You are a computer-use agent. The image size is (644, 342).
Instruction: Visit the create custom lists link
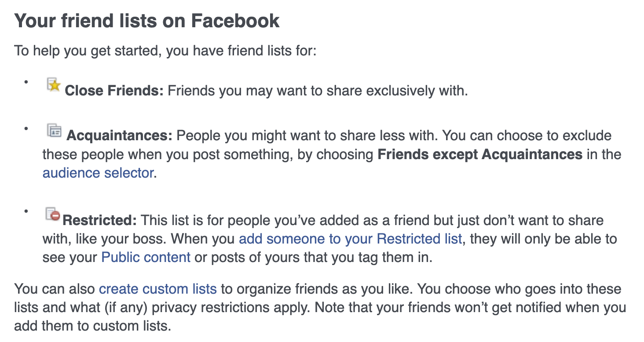click(157, 289)
